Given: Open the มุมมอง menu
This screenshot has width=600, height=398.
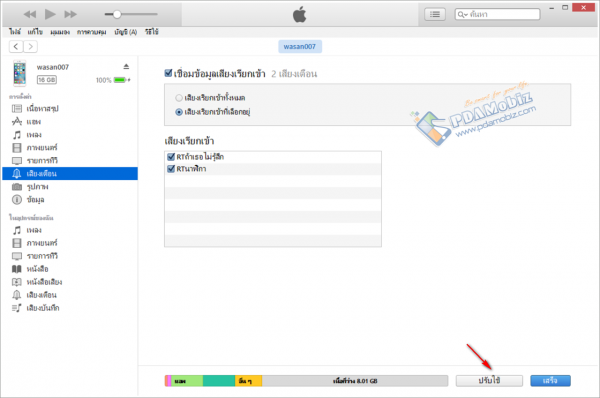Looking at the screenshot, I should 60,32.
